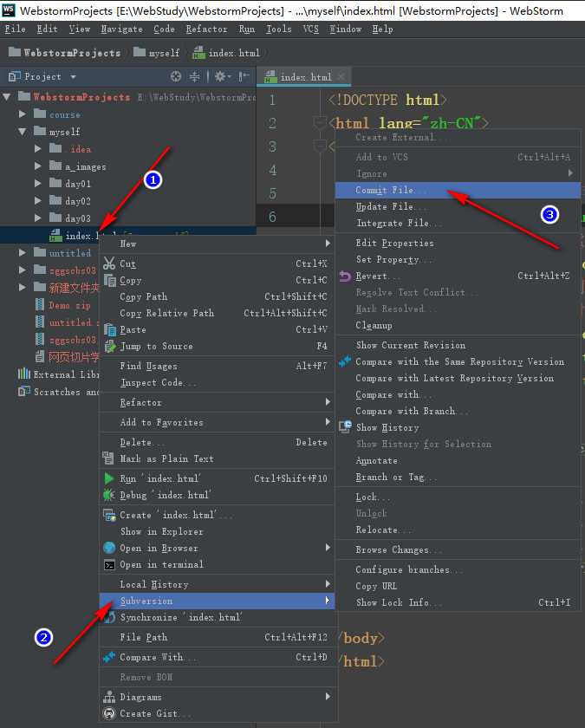
Task: Click the Compare With diff icon
Action: point(109,657)
